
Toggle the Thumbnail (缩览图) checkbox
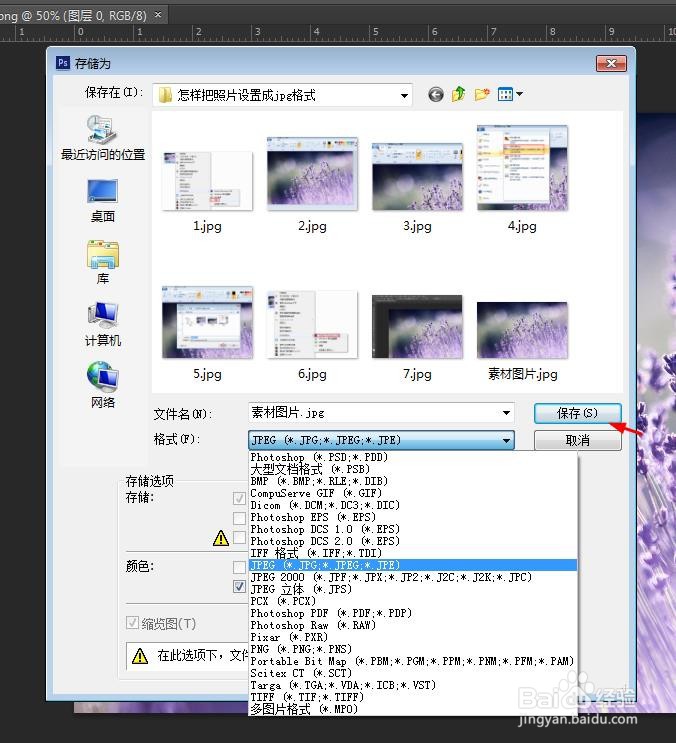click(x=132, y=623)
